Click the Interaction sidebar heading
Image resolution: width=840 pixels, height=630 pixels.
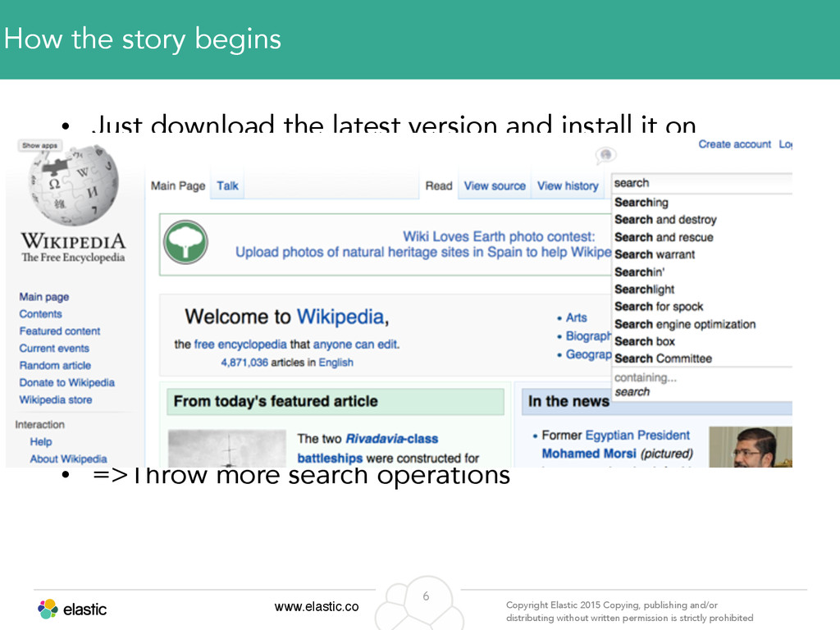tap(39, 424)
